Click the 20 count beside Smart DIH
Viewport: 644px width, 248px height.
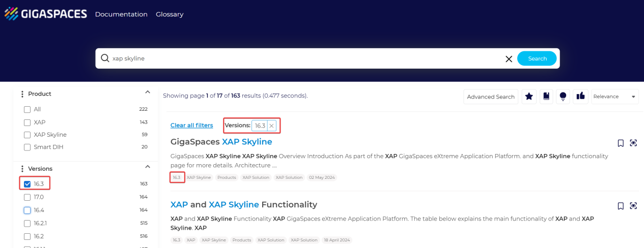(x=145, y=147)
